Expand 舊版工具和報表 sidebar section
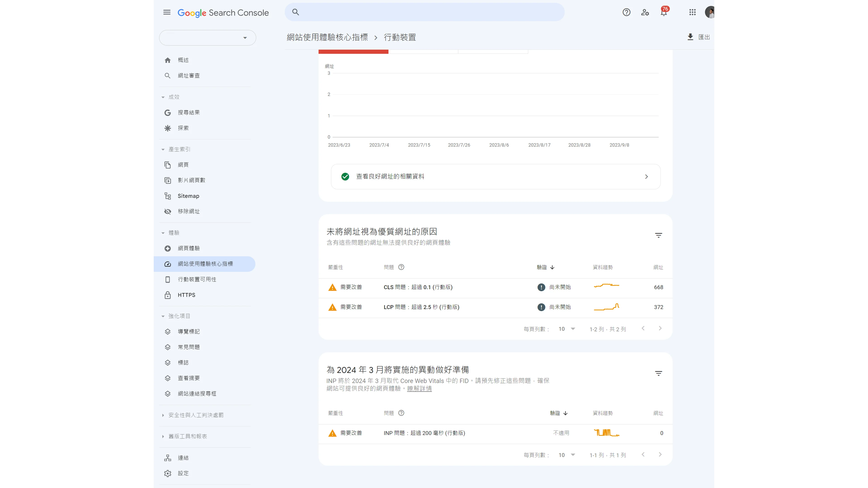 coord(187,436)
